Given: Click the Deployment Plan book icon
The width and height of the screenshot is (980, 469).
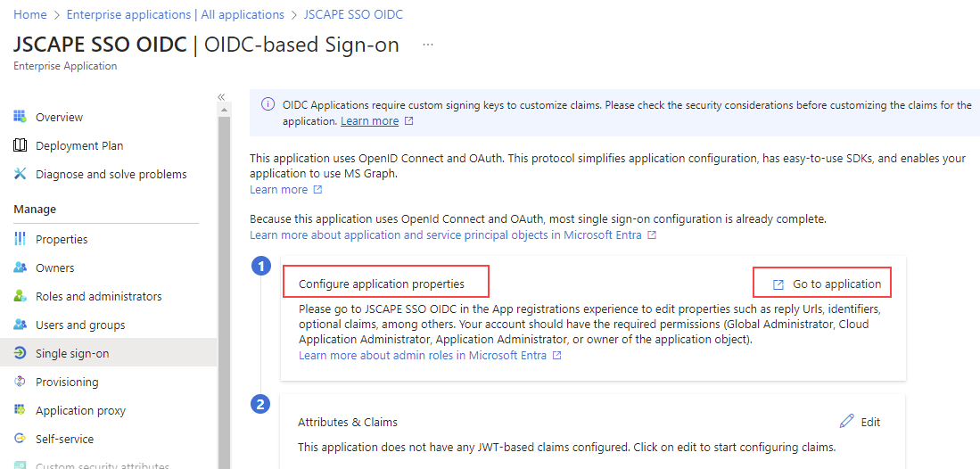Looking at the screenshot, I should coord(20,145).
